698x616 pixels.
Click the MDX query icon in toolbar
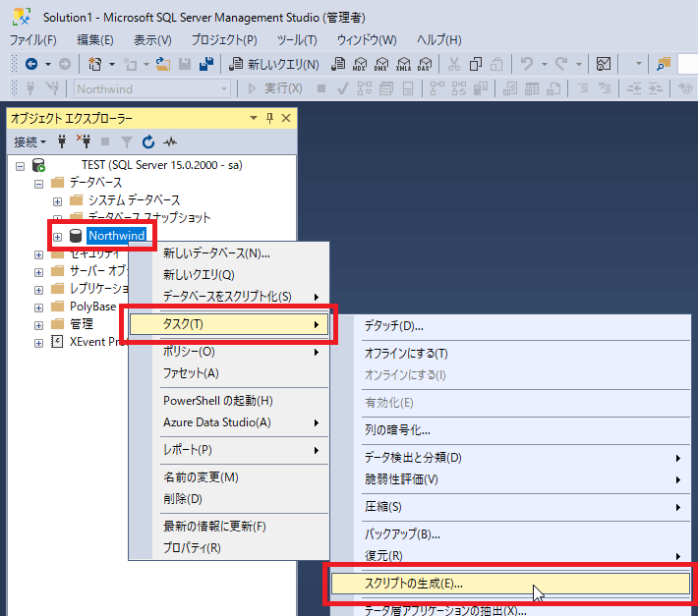[x=361, y=64]
